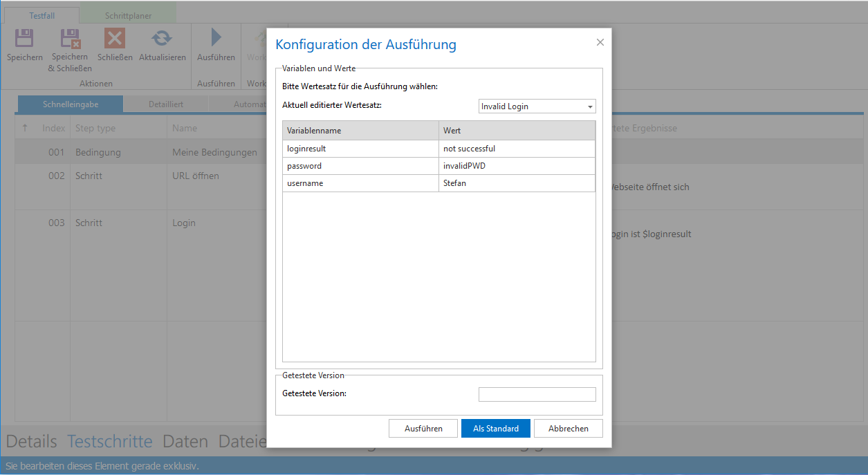
Task: Click the Aktualisieren refresh icon
Action: click(162, 39)
